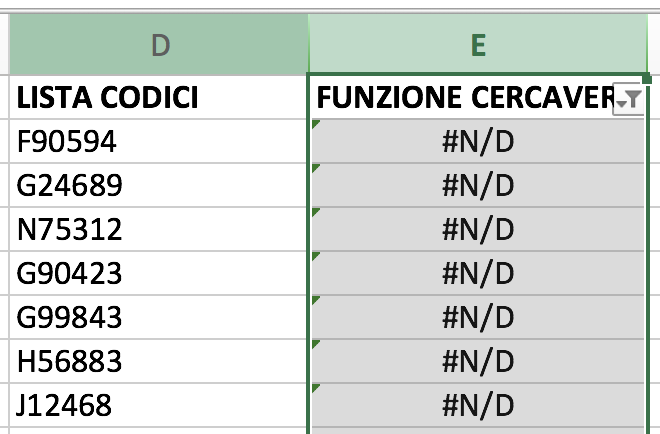
Task: Select column E header
Action: tap(478, 44)
